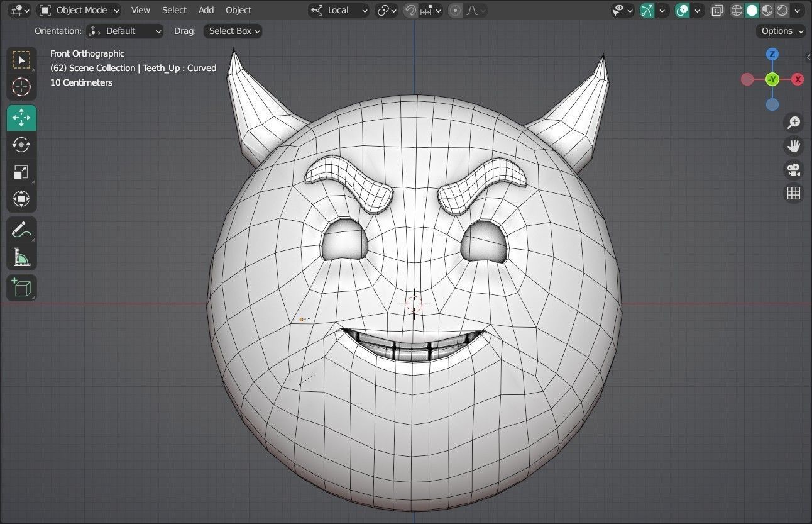Toggle proportional editing
This screenshot has width=812, height=524.
coord(456,10)
